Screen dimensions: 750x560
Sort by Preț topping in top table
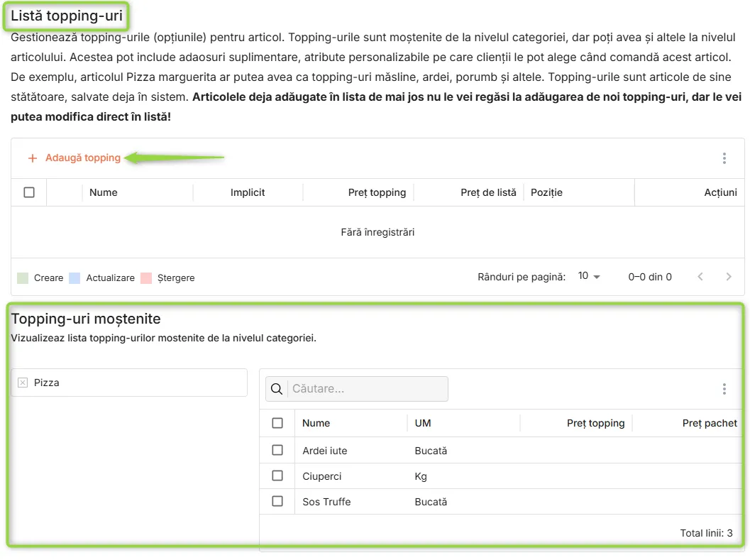377,192
